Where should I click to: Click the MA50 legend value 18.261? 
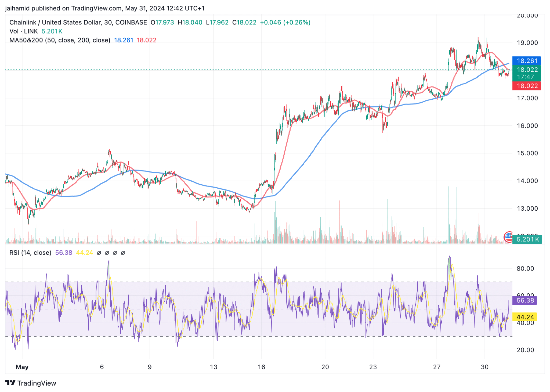pos(124,40)
